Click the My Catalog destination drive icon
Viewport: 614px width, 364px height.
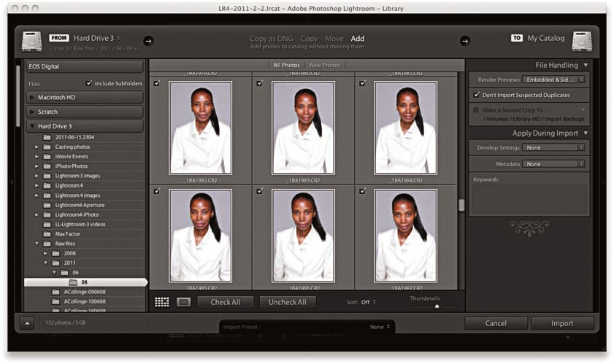pos(581,42)
